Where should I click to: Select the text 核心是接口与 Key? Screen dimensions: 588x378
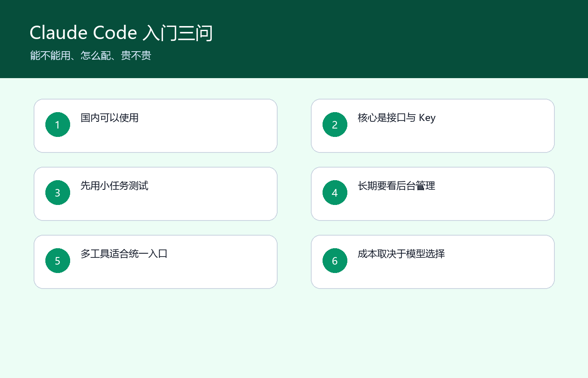[396, 118]
